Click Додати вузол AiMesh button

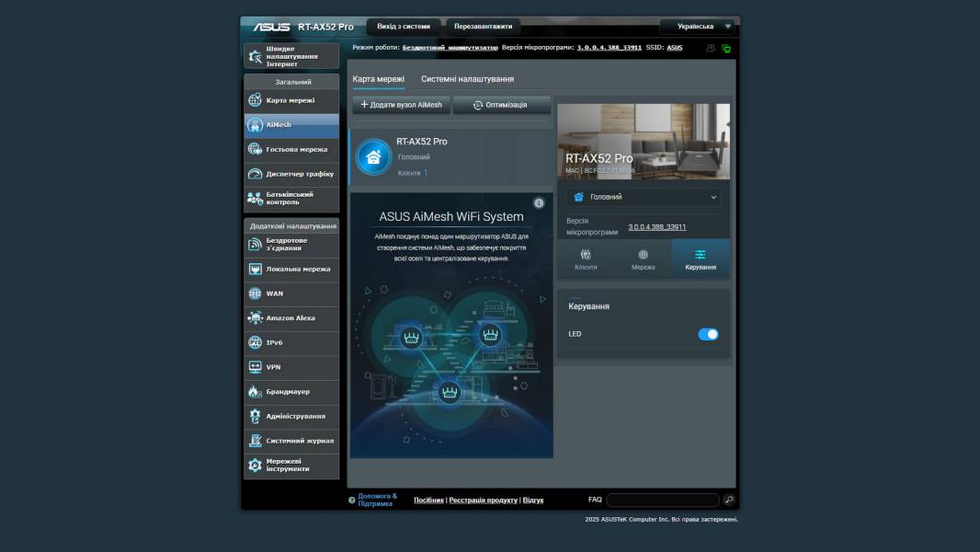[401, 105]
